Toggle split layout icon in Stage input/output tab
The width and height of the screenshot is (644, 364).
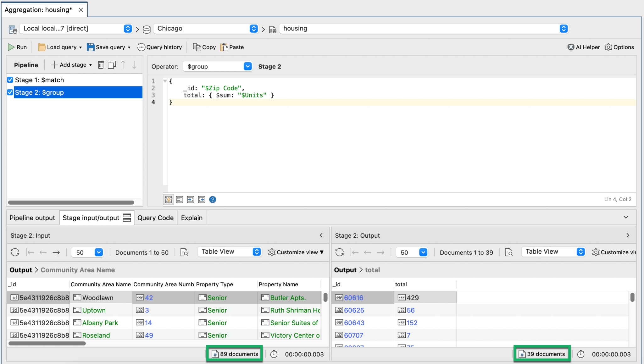coord(127,218)
